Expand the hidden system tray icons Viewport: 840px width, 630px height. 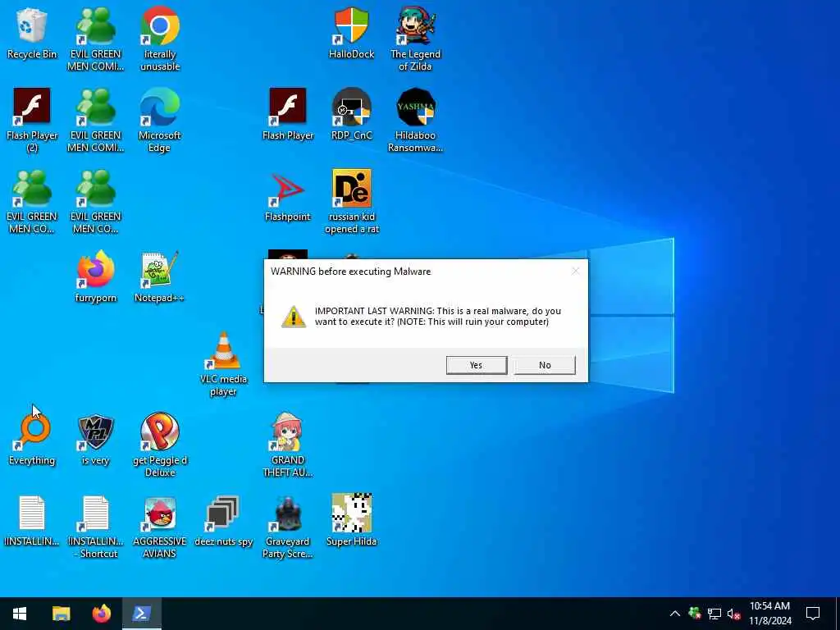[675, 614]
